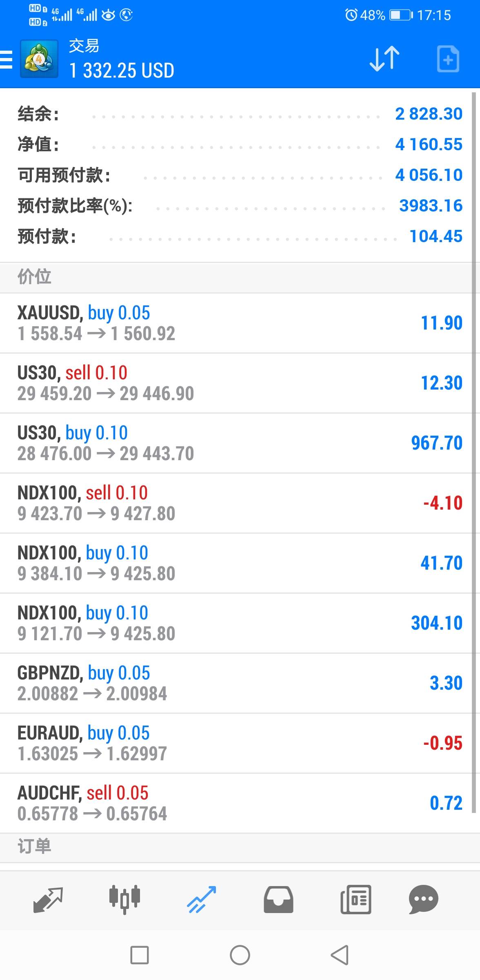The image size is (480, 980).
Task: Tap the sort orders arrows icon
Action: coord(384,59)
